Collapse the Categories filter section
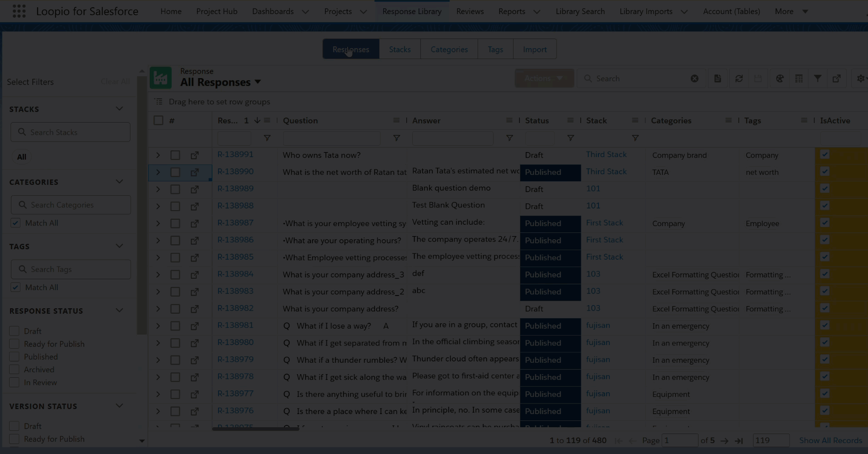 [x=119, y=182]
